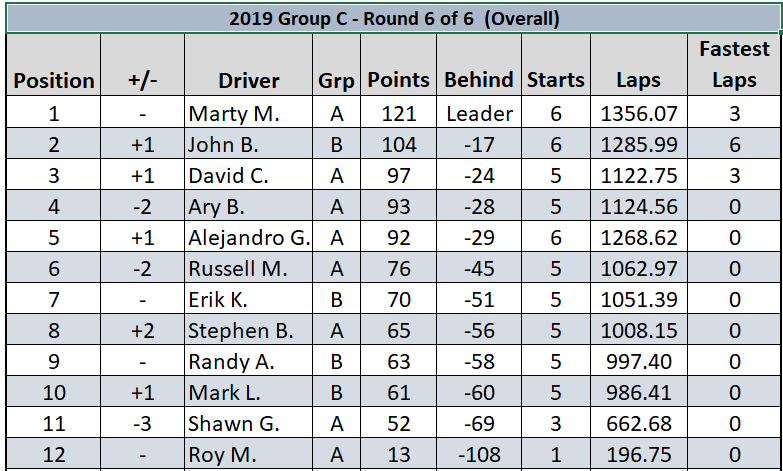Click the points value 104

click(399, 144)
